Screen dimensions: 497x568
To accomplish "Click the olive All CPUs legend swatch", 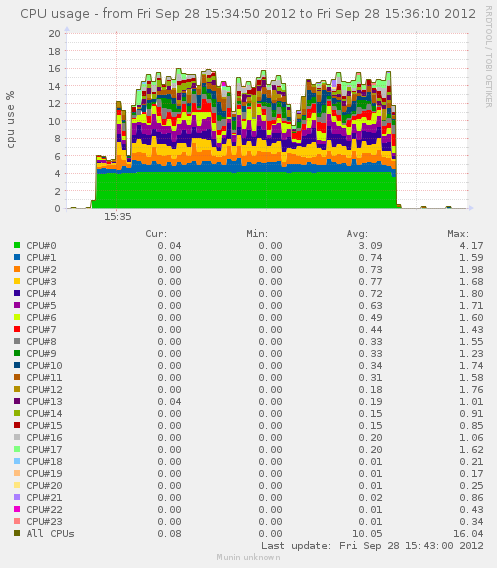I will pyautogui.click(x=17, y=533).
